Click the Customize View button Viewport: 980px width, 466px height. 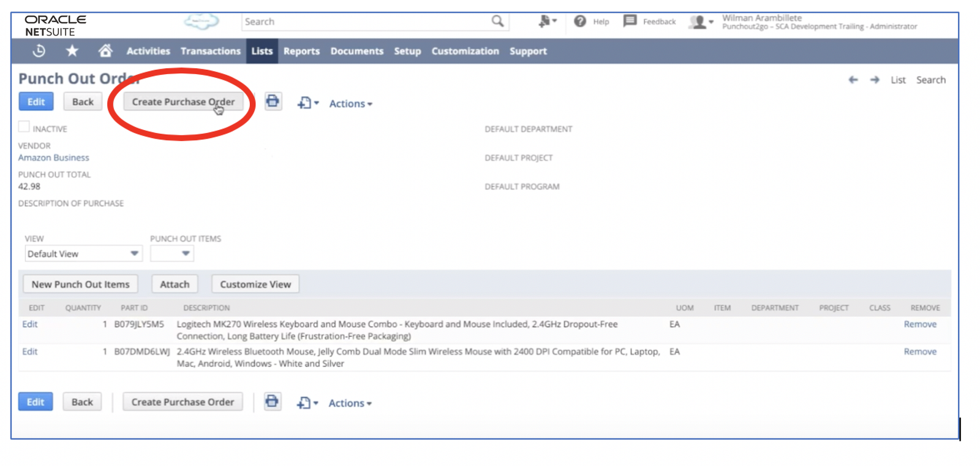pos(255,284)
